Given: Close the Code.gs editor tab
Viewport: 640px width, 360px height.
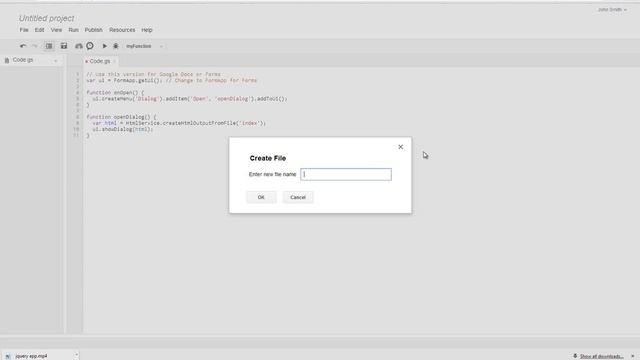Looking at the screenshot, I should [x=115, y=61].
